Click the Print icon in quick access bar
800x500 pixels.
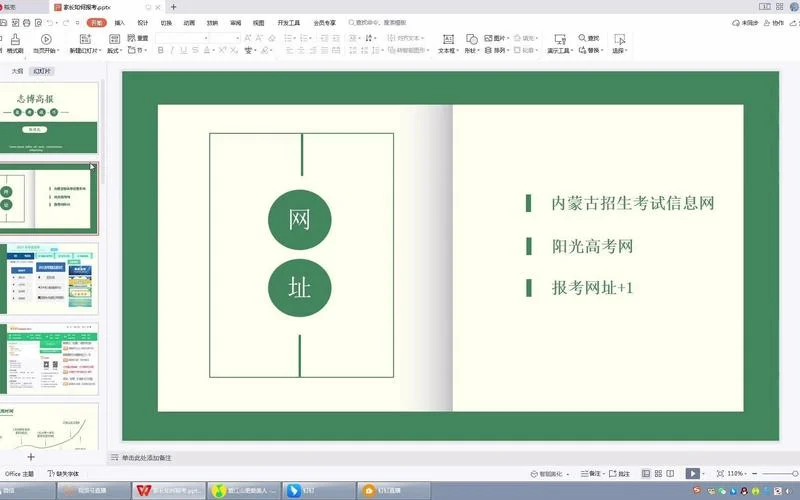[x=27, y=23]
